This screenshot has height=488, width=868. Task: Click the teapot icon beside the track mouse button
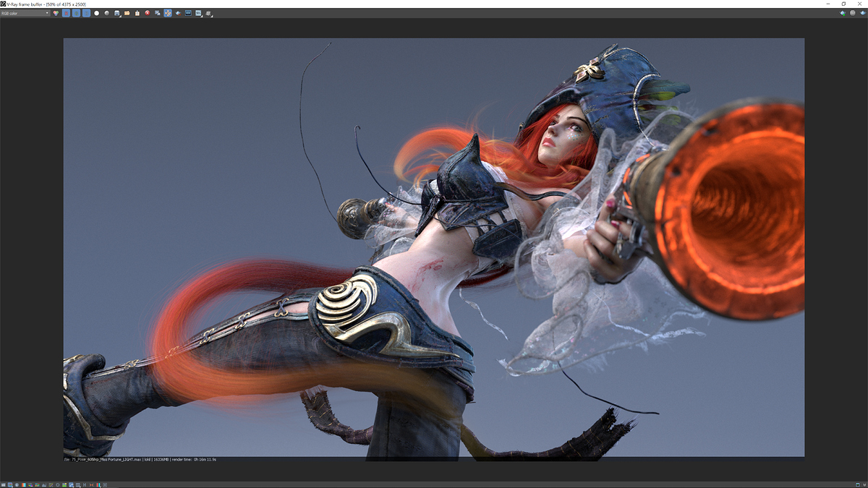click(178, 13)
